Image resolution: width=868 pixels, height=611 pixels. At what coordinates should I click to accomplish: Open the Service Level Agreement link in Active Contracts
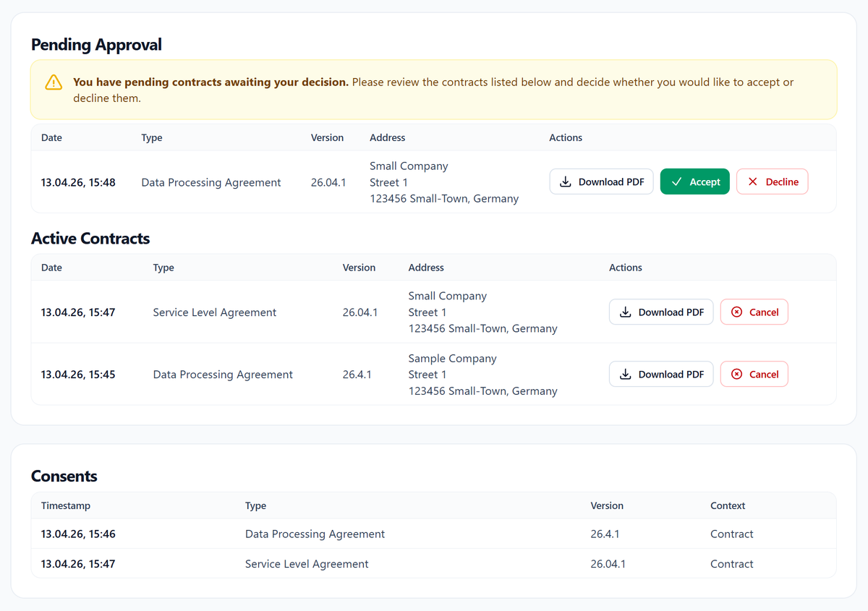[x=214, y=312]
